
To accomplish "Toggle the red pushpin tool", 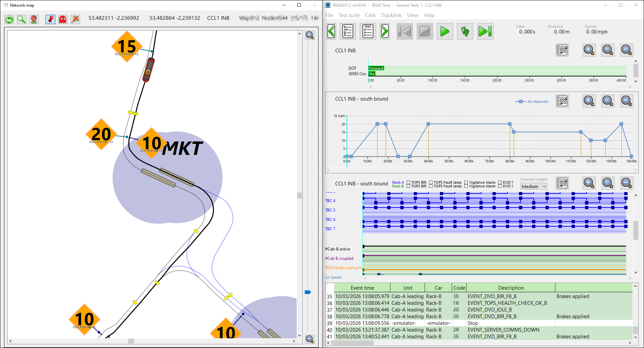I will (50, 19).
